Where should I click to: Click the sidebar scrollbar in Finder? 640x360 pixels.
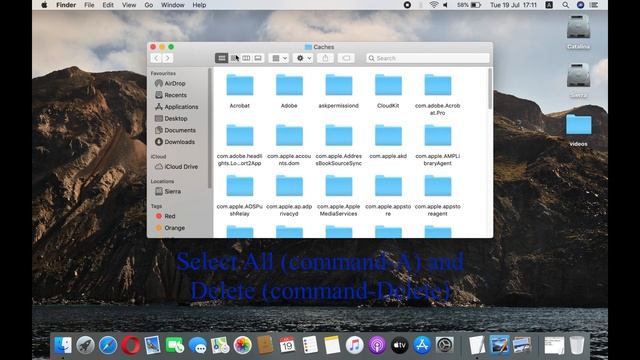pos(210,128)
